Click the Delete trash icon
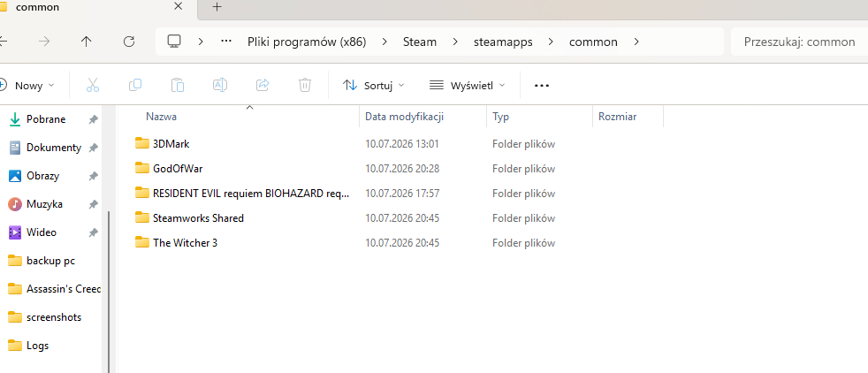This screenshot has height=373, width=868. 305,85
